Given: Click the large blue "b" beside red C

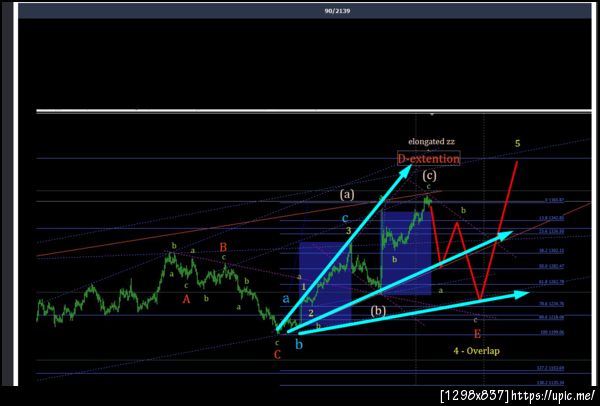Looking at the screenshot, I should pyautogui.click(x=299, y=344).
